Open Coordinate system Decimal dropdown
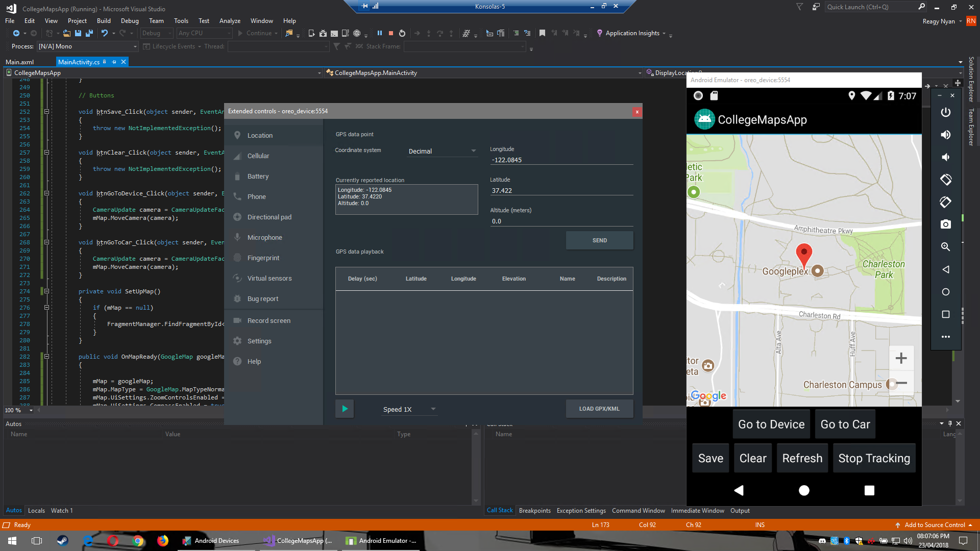Image resolution: width=980 pixels, height=551 pixels. 442,151
